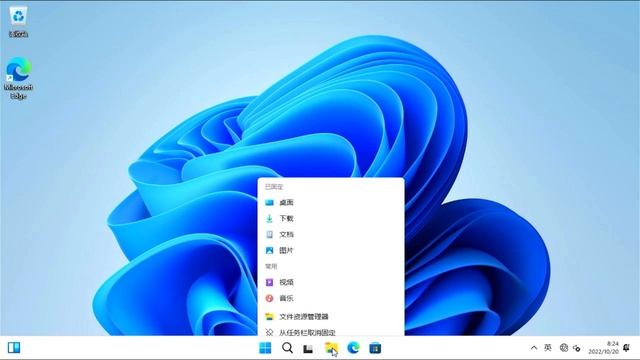Viewport: 640px width, 360px height.
Task: Click the File Explorer taskbar icon
Action: (331, 348)
